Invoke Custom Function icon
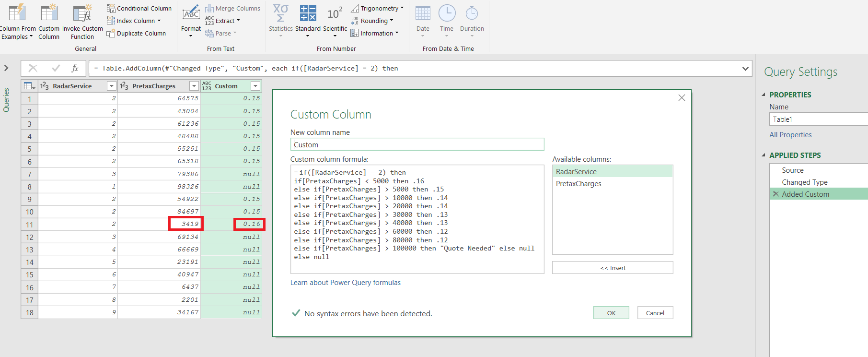Image resolution: width=868 pixels, height=357 pixels. (x=82, y=22)
